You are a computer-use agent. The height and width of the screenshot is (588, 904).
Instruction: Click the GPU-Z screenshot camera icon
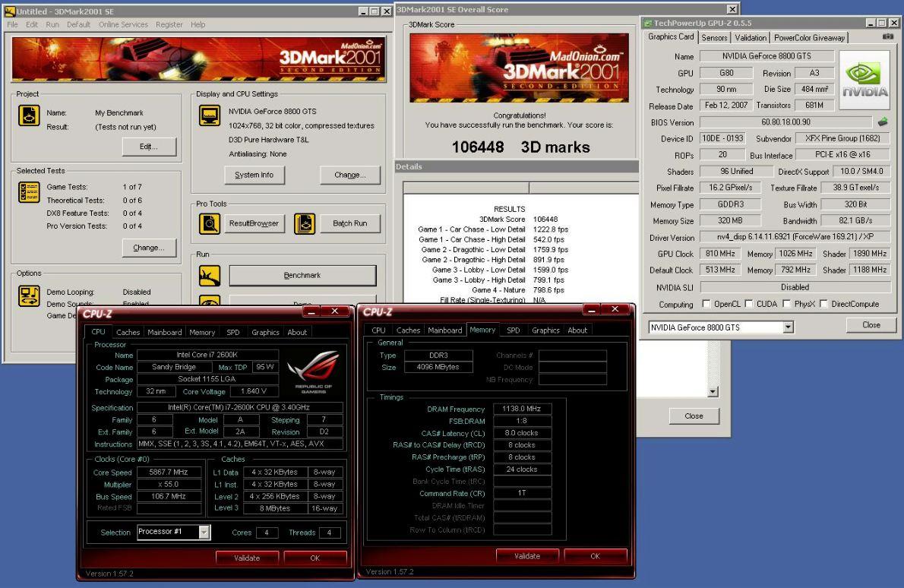coord(888,36)
